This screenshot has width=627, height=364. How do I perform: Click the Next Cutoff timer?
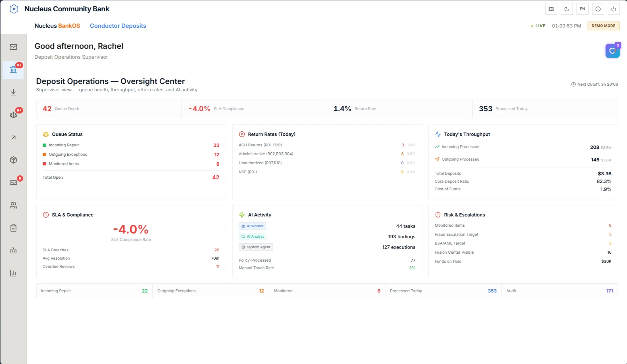click(595, 84)
